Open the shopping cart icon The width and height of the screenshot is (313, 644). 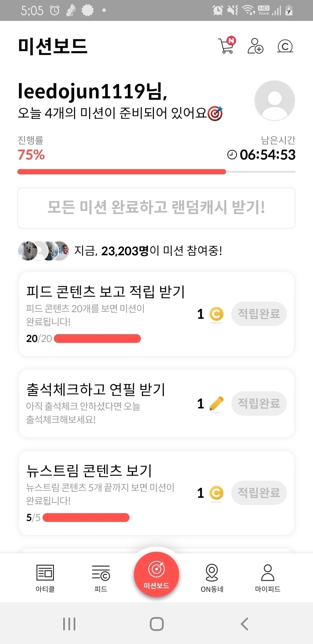tap(226, 46)
